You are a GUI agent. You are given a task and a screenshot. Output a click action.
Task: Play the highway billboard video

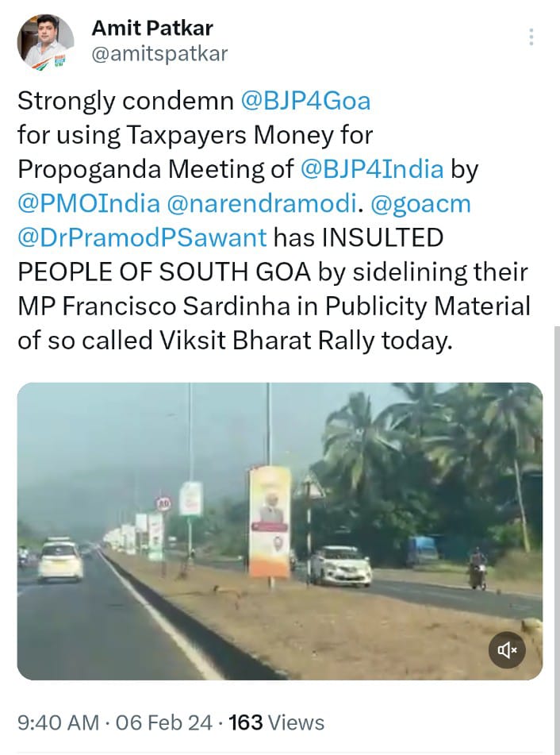pyautogui.click(x=279, y=530)
